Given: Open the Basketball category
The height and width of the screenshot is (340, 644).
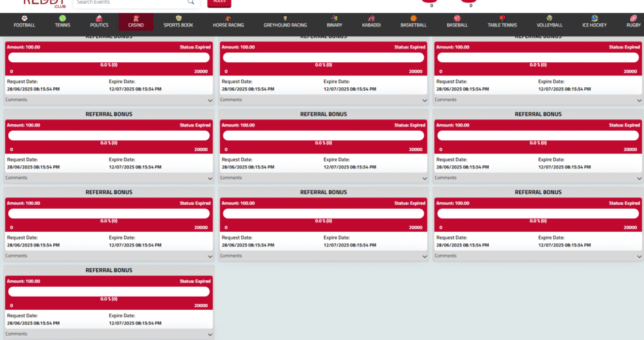Looking at the screenshot, I should tap(413, 22).
